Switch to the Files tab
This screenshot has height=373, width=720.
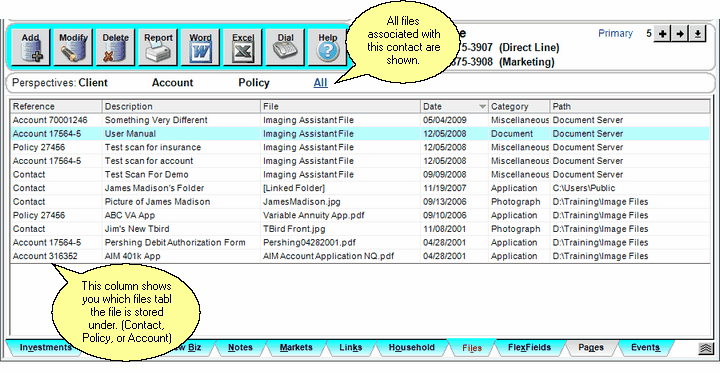coord(472,348)
